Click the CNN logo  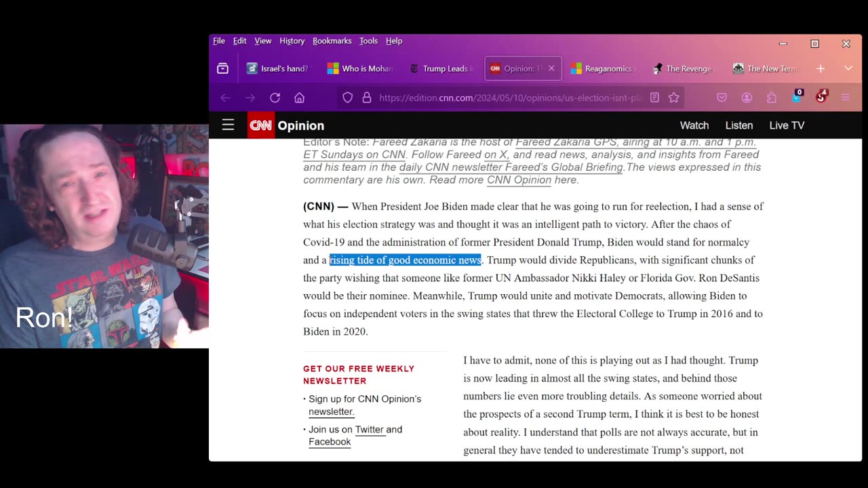click(x=260, y=125)
